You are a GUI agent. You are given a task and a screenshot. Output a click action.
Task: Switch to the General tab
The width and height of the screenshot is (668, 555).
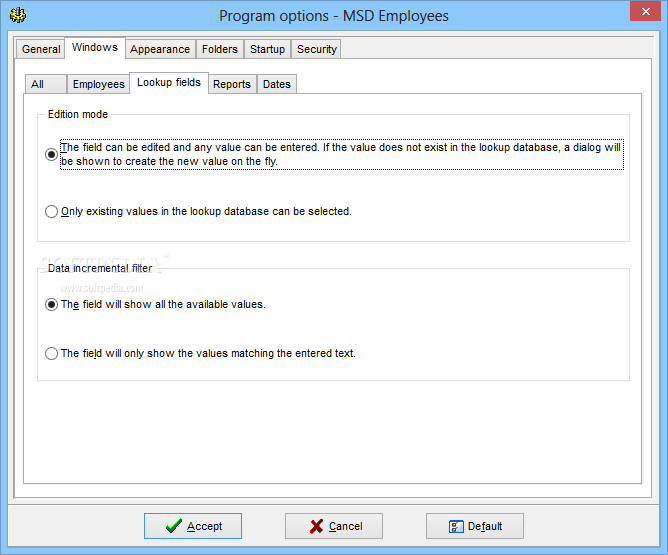tap(41, 49)
